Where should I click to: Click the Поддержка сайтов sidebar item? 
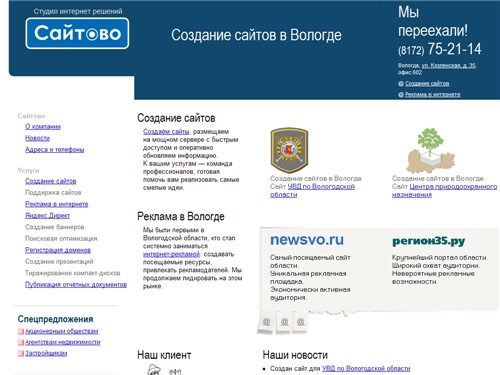53,193
